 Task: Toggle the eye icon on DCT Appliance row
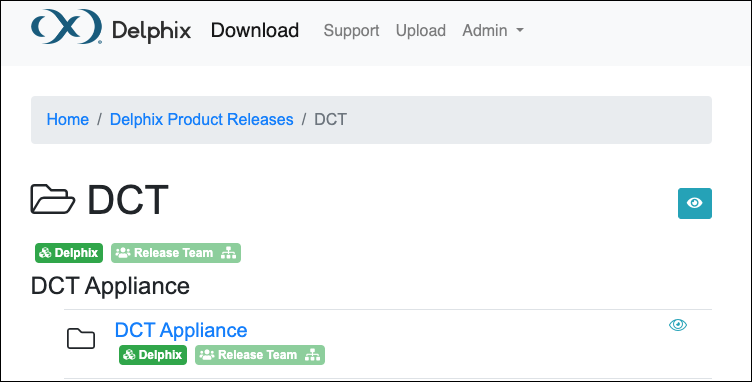pos(678,325)
